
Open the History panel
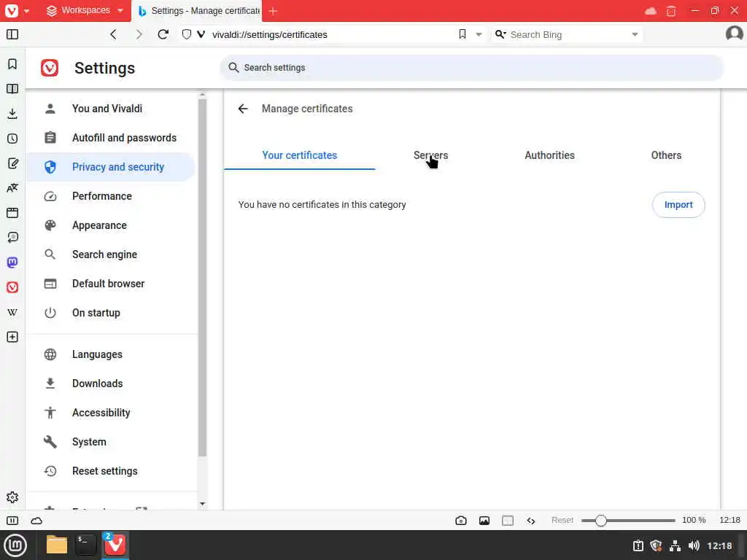click(x=12, y=138)
